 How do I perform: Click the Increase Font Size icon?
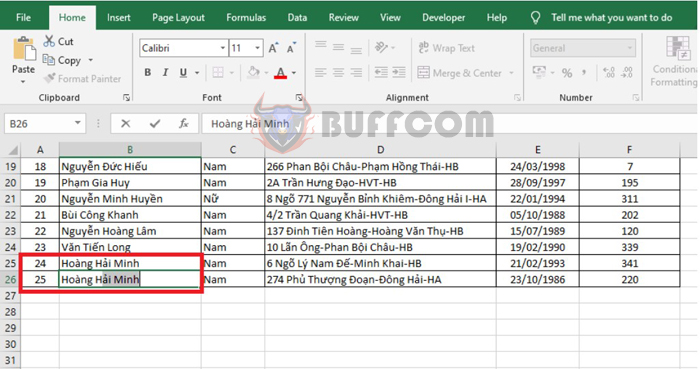point(273,48)
